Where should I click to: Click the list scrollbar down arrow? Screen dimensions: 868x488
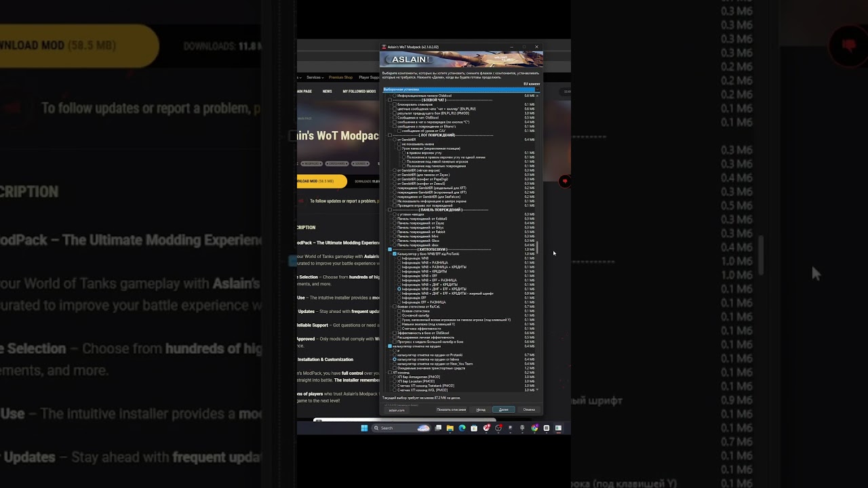537,390
